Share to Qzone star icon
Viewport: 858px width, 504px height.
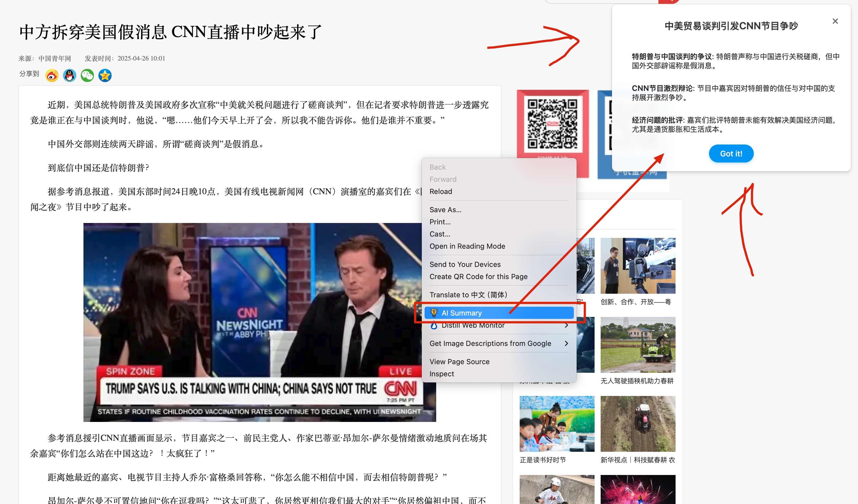[x=105, y=75]
